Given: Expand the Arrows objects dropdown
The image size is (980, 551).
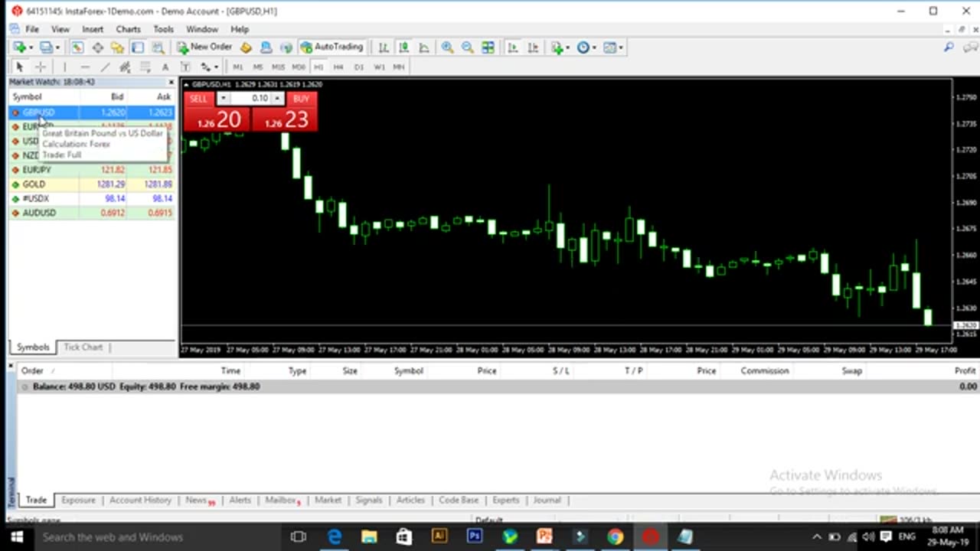Looking at the screenshot, I should 216,67.
